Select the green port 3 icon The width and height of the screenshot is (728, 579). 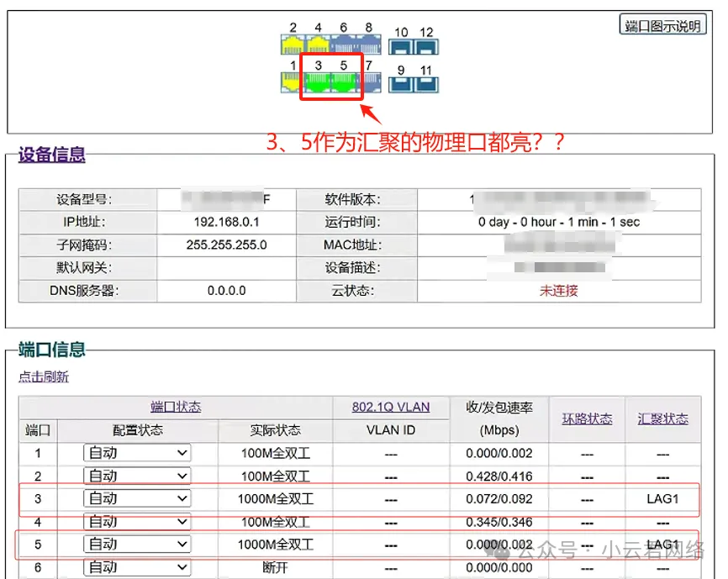click(x=318, y=82)
